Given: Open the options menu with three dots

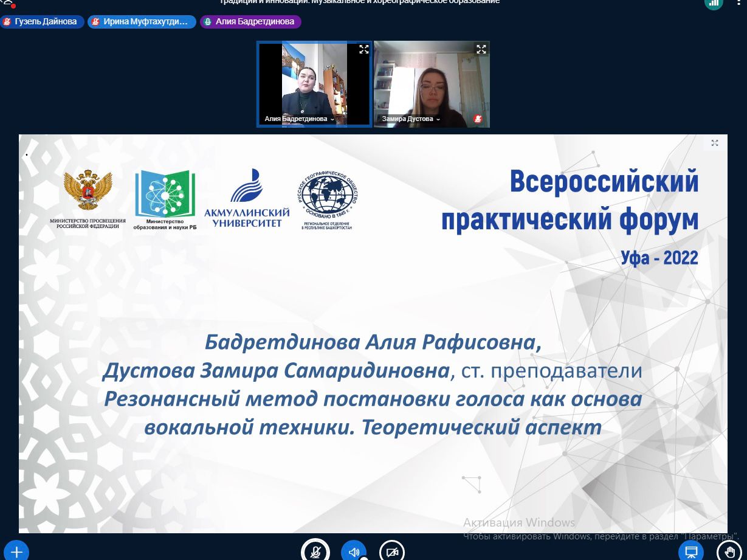Looking at the screenshot, I should pos(740,3).
